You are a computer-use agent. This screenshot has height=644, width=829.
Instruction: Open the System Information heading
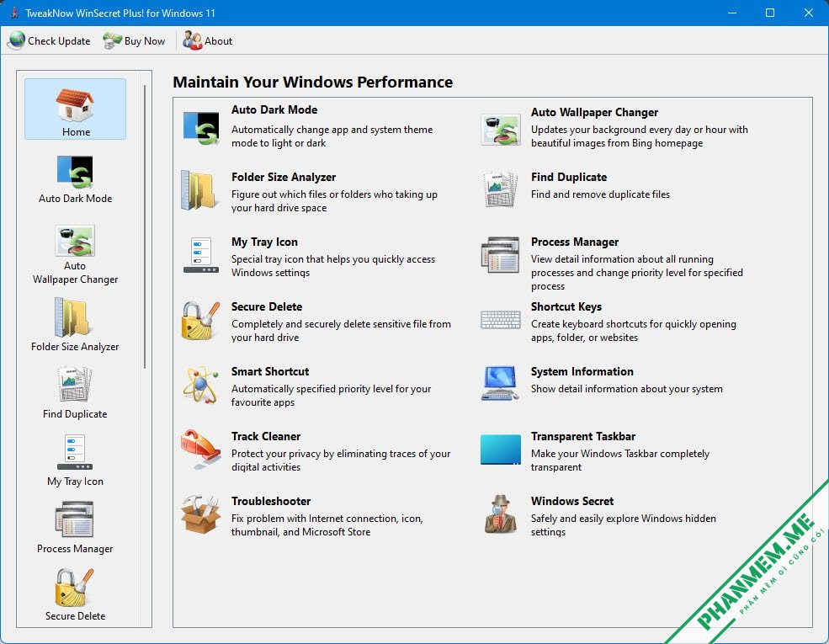pos(582,372)
